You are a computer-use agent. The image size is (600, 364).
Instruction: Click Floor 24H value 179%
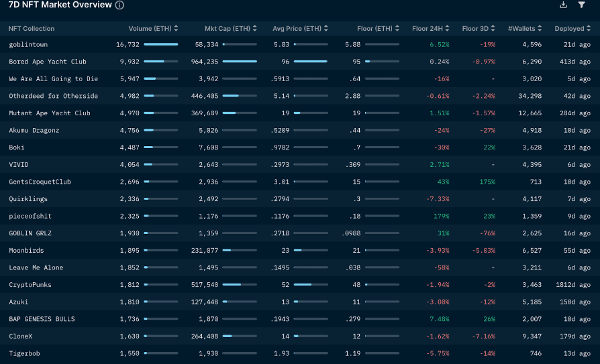click(441, 216)
